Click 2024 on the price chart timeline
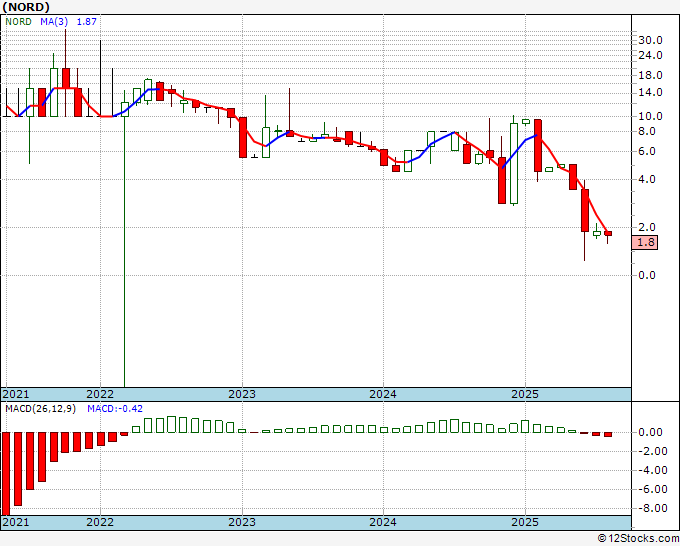 (x=383, y=394)
